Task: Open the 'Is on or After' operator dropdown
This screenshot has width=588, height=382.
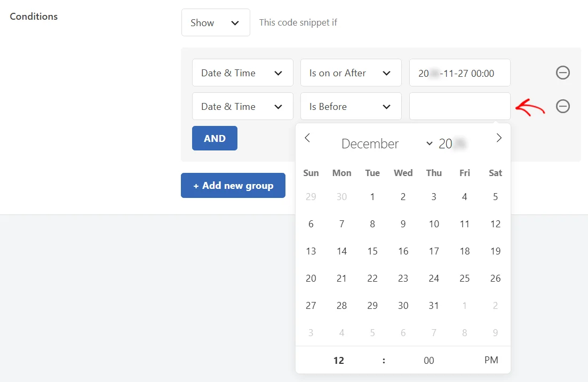Action: [351, 73]
